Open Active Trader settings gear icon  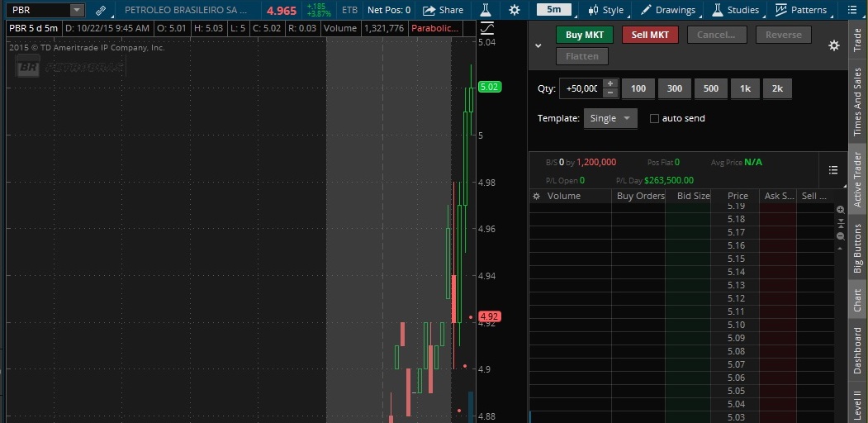[x=833, y=45]
